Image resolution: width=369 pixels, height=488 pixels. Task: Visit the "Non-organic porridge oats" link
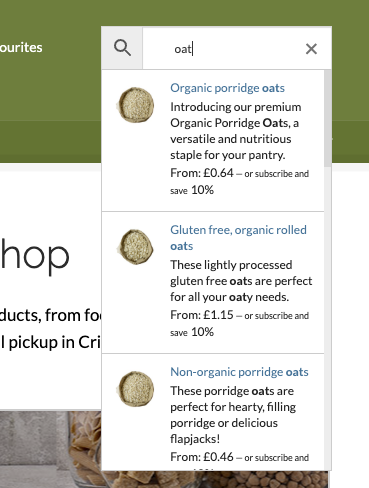coord(239,372)
